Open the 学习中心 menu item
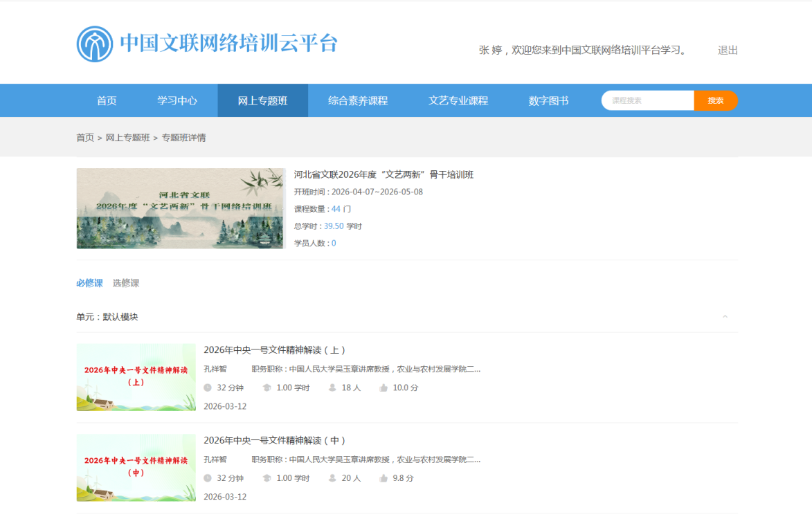This screenshot has height=519, width=812. [177, 101]
